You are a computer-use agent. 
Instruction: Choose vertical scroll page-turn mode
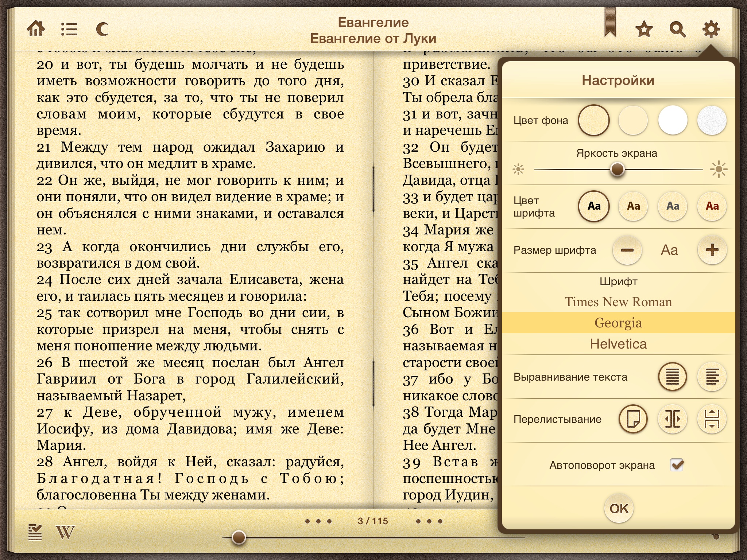[x=712, y=419]
